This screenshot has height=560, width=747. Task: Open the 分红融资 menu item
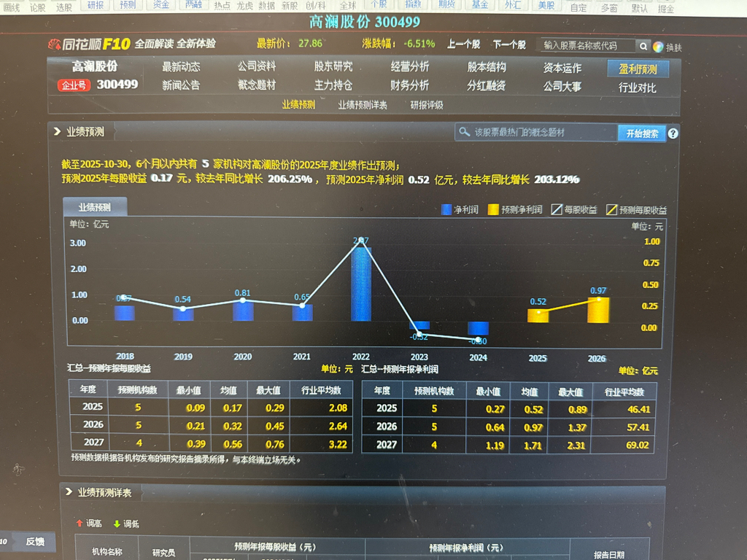(x=487, y=86)
